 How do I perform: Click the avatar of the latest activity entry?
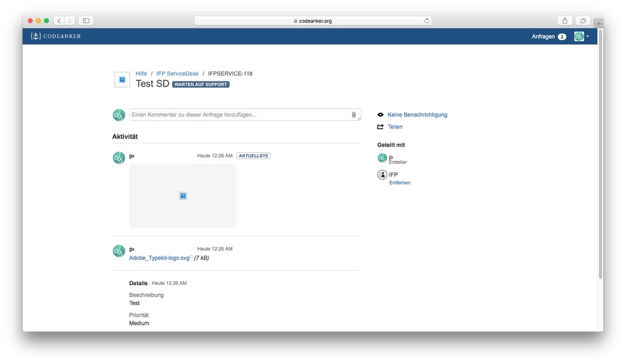pyautogui.click(x=118, y=158)
